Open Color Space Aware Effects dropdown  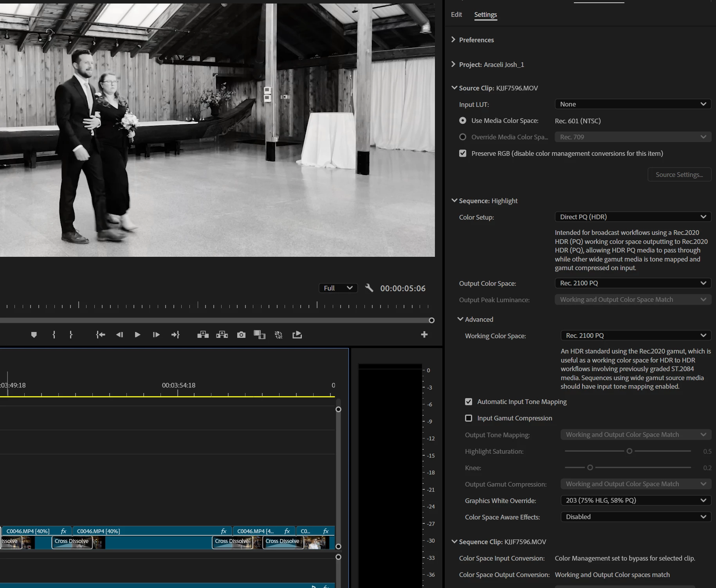click(x=636, y=517)
